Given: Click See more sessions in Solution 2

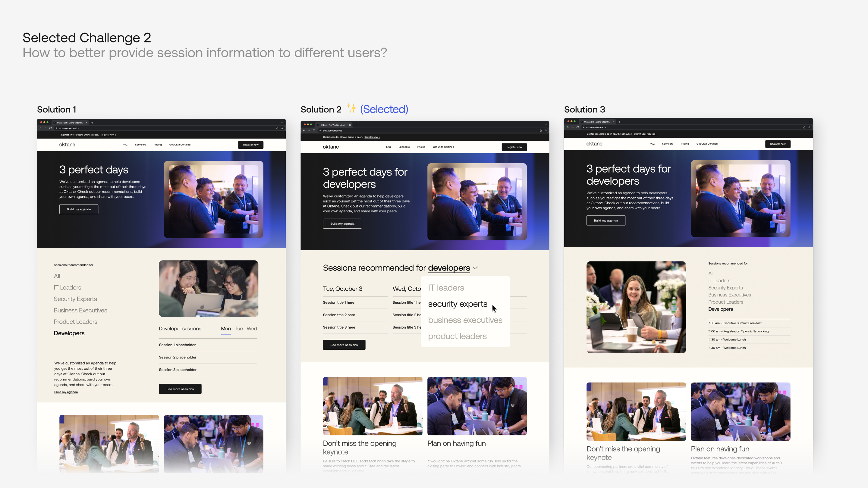Looking at the screenshot, I should [344, 345].
